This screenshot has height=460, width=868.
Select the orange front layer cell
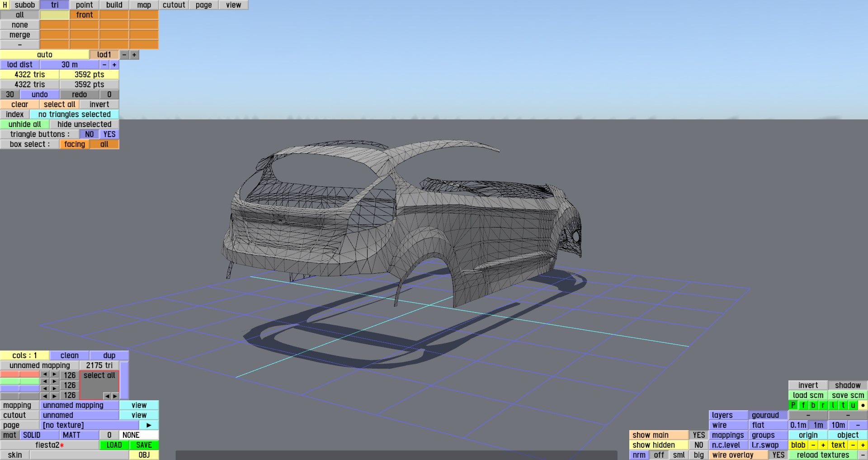(85, 15)
